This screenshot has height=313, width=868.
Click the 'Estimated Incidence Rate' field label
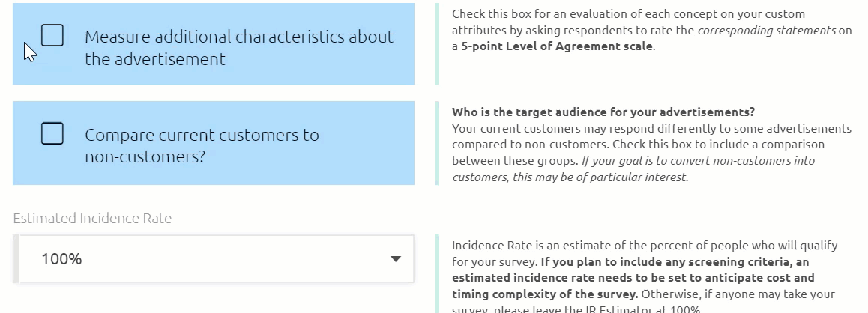click(92, 219)
